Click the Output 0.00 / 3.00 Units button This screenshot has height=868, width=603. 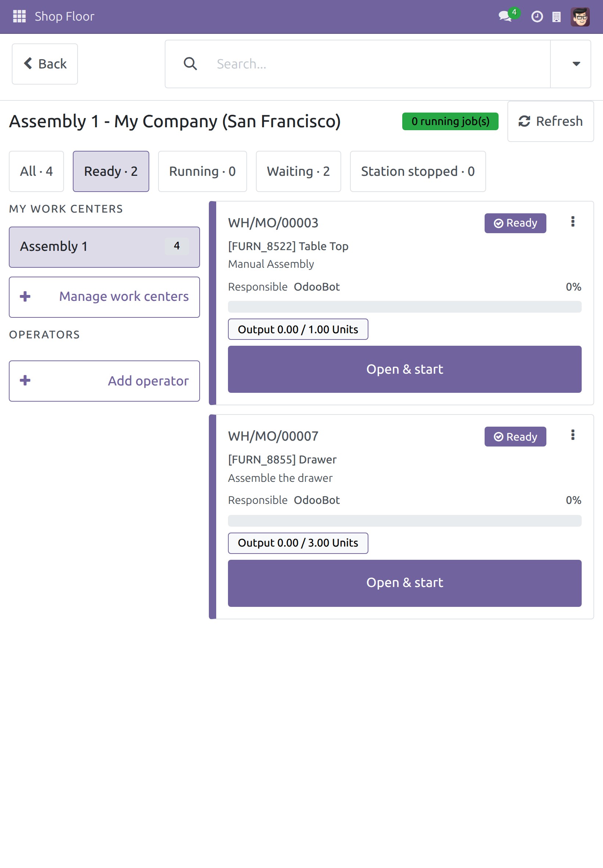pyautogui.click(x=298, y=543)
